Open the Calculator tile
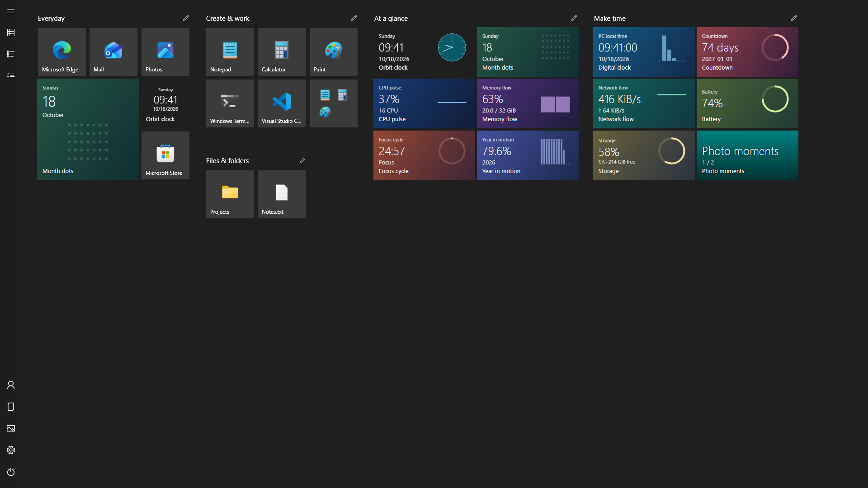 (282, 52)
